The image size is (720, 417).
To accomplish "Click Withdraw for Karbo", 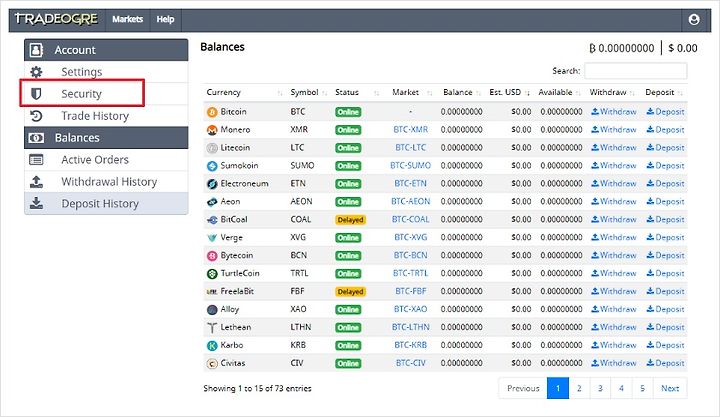I will 613,345.
